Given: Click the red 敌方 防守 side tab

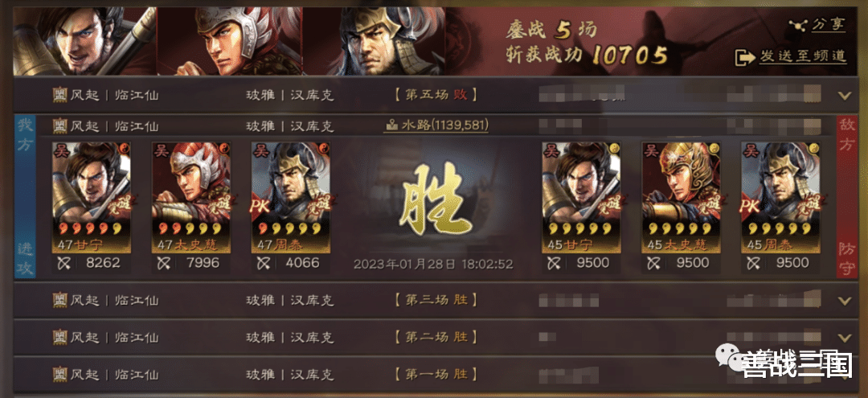Looking at the screenshot, I should click(x=847, y=197).
